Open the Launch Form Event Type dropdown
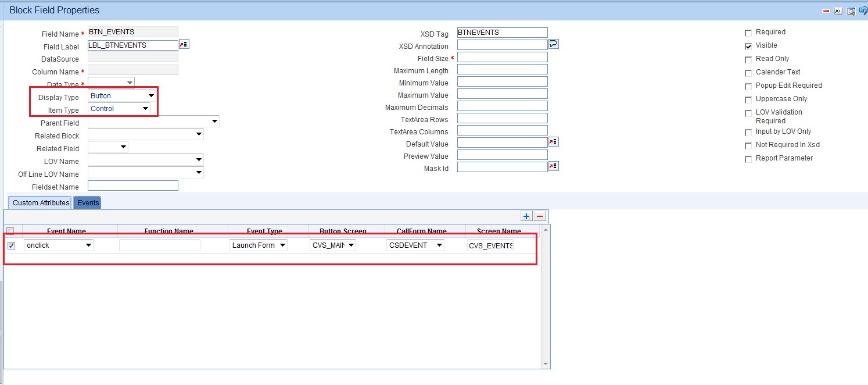This screenshot has height=385, width=868. pyautogui.click(x=259, y=245)
